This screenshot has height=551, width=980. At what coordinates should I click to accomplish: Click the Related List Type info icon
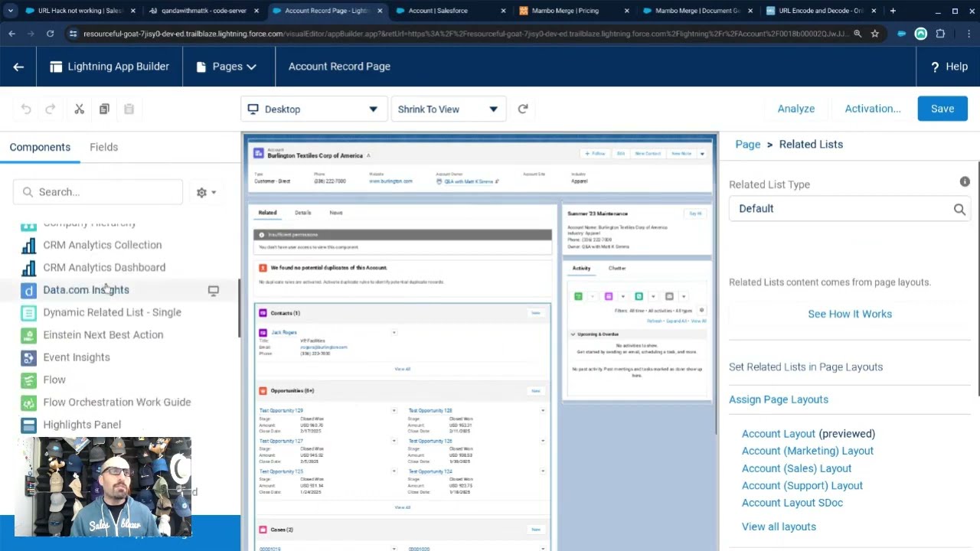(x=965, y=181)
